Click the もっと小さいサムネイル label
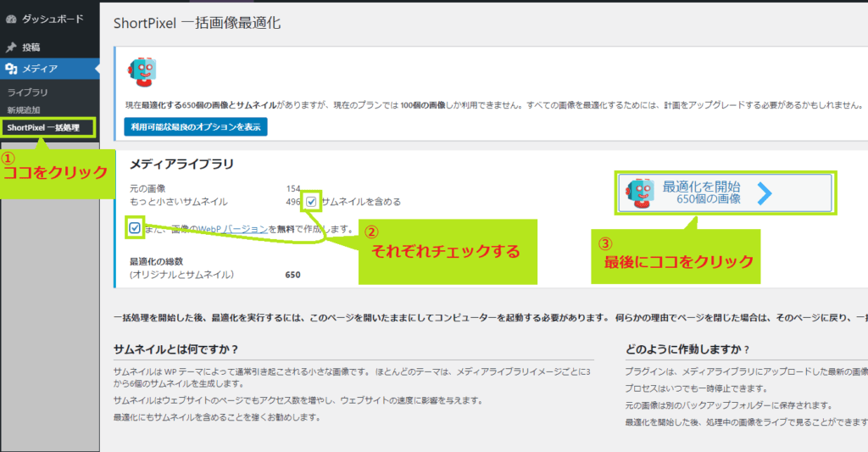The height and width of the screenshot is (452, 868). 178,202
